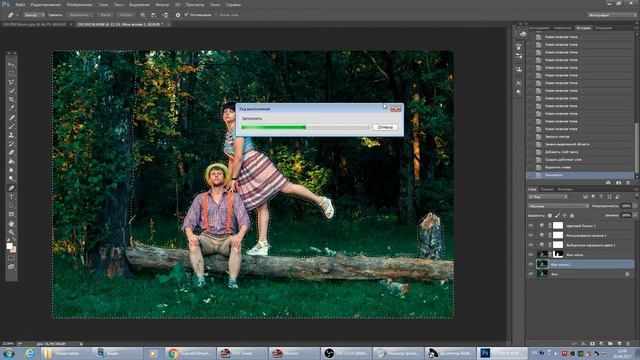The height and width of the screenshot is (360, 640).
Task: Select the Rectangular Marquee tool
Action: 11,73
